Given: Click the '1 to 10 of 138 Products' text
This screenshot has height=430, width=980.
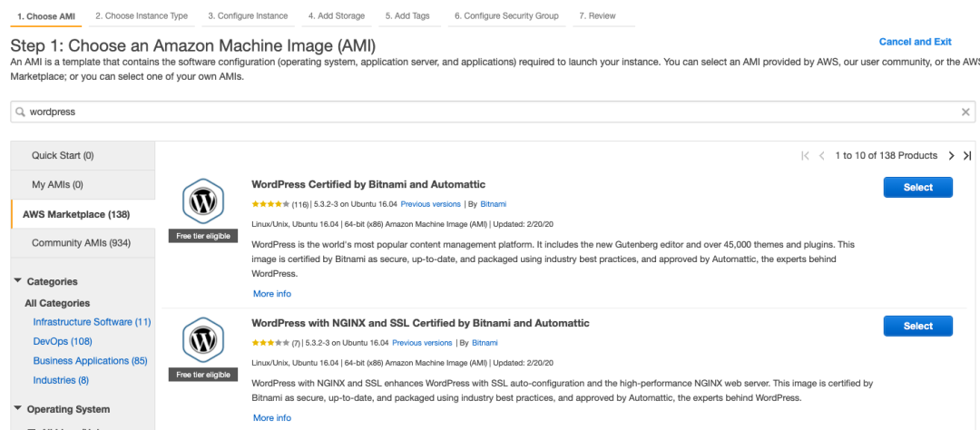Looking at the screenshot, I should [887, 156].
